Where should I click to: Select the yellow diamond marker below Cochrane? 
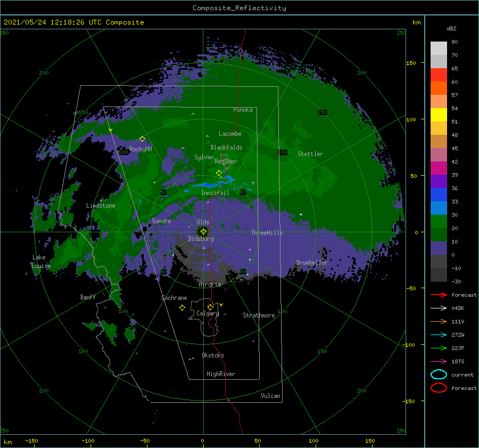tap(182, 308)
